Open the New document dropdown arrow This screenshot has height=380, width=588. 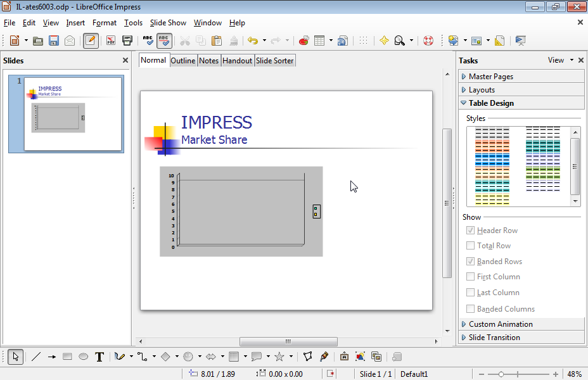click(26, 40)
